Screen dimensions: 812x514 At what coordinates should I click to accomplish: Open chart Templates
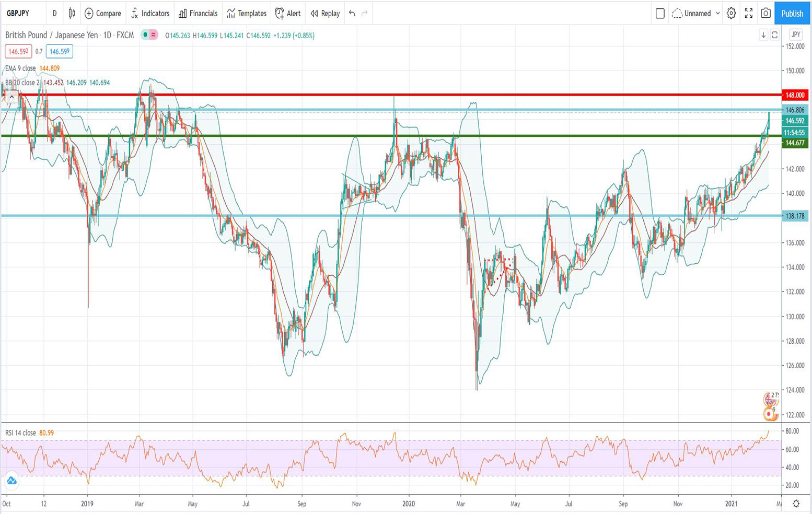246,14
